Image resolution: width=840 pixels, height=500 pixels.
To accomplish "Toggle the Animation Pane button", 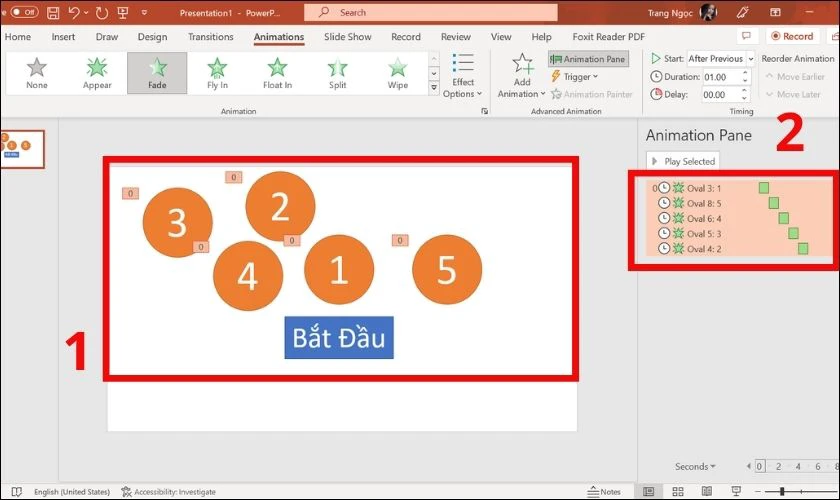I will (x=588, y=59).
